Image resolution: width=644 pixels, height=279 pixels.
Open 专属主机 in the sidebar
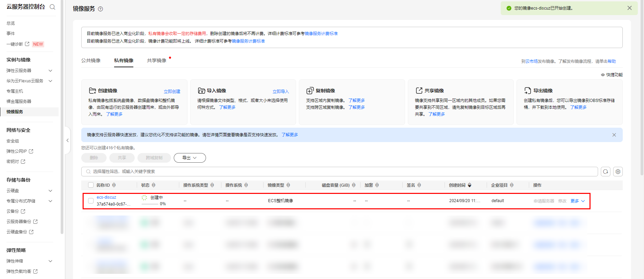pos(15,91)
